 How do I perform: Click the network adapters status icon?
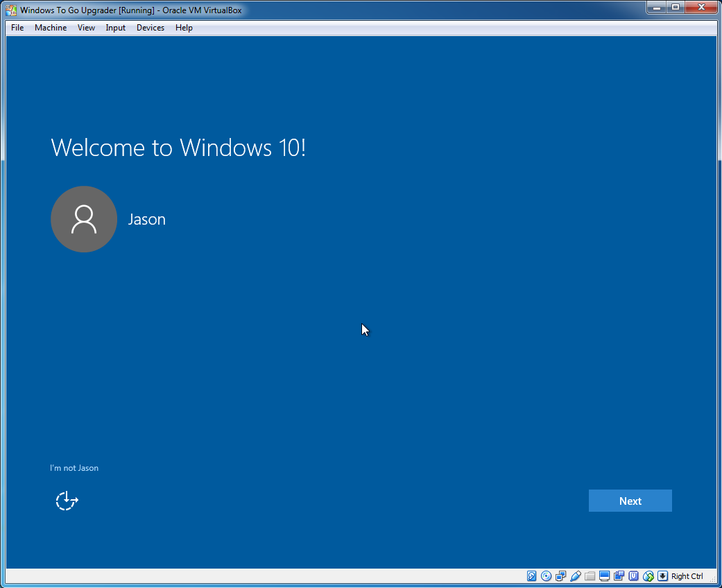pos(561,576)
